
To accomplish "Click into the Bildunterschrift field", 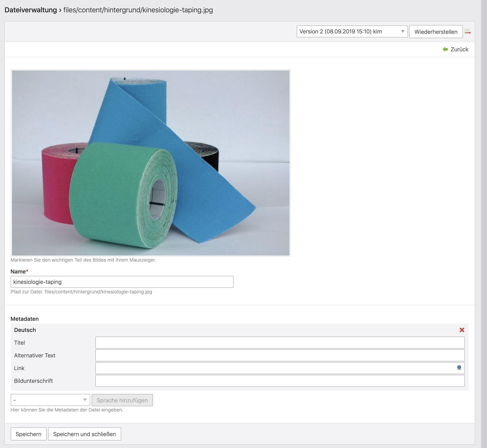I will [x=280, y=381].
